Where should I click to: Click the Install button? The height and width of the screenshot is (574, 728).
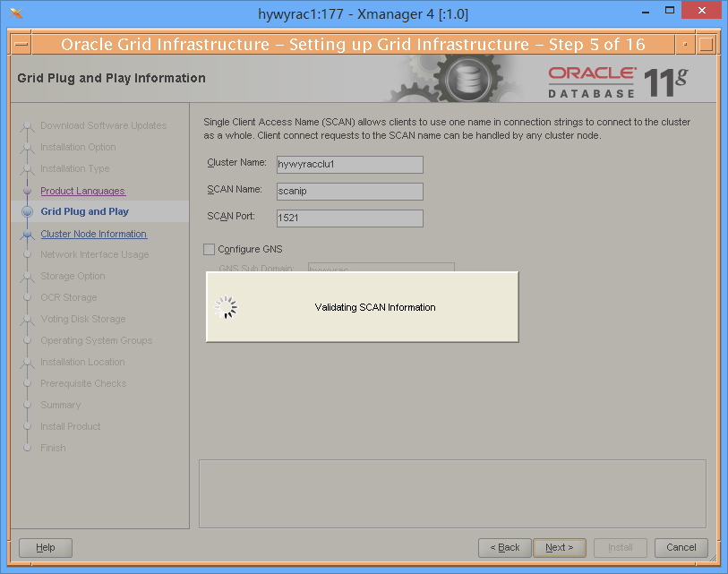click(621, 548)
